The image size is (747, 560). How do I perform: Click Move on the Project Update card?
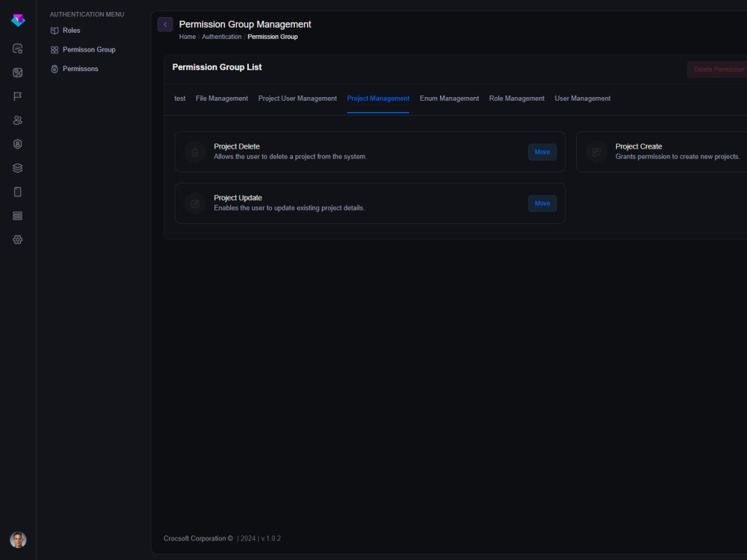pyautogui.click(x=542, y=203)
